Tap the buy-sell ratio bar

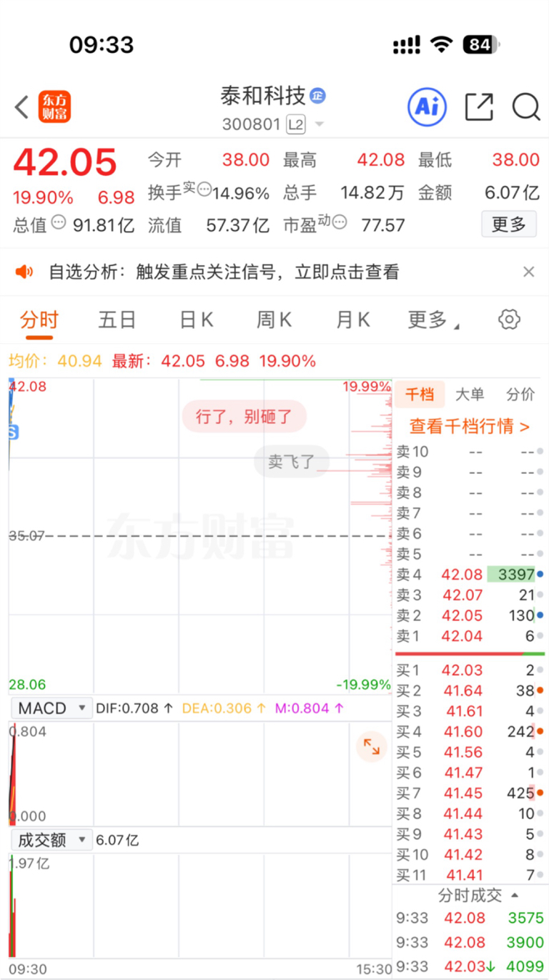(x=470, y=653)
